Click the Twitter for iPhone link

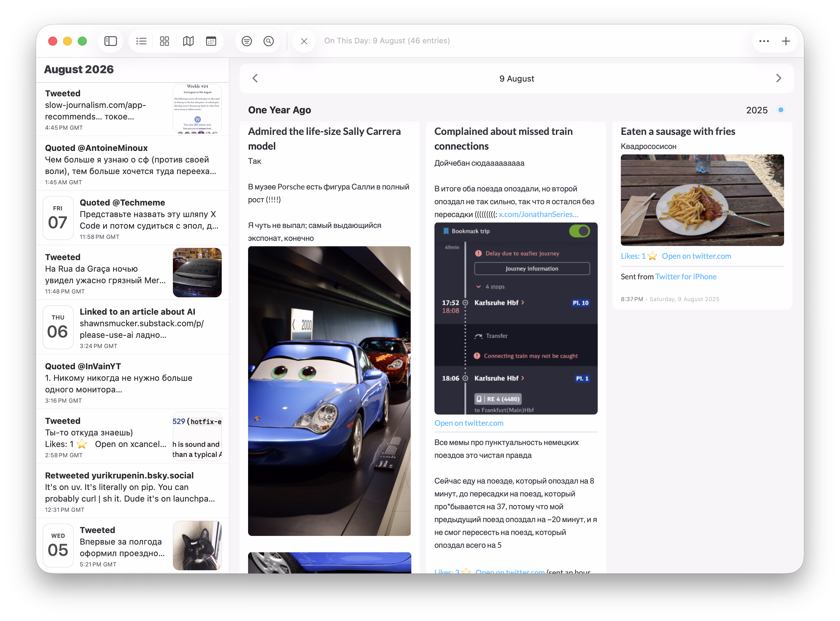[685, 277]
